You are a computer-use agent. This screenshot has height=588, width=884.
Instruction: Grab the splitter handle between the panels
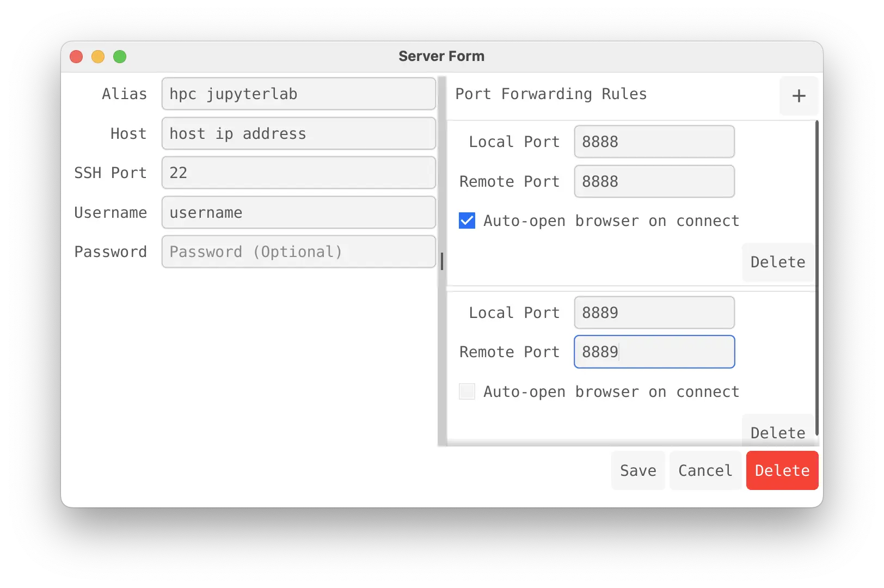click(442, 261)
